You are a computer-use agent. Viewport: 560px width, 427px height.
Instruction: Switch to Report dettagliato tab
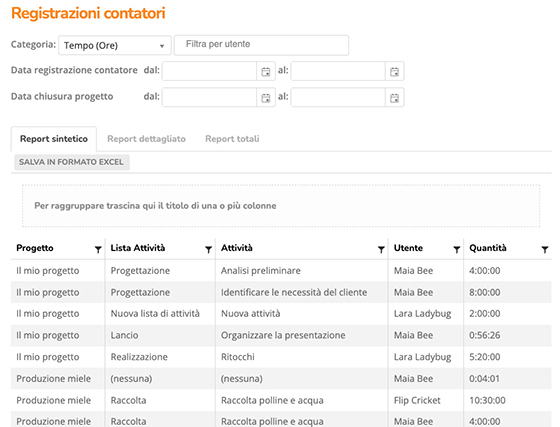[146, 139]
